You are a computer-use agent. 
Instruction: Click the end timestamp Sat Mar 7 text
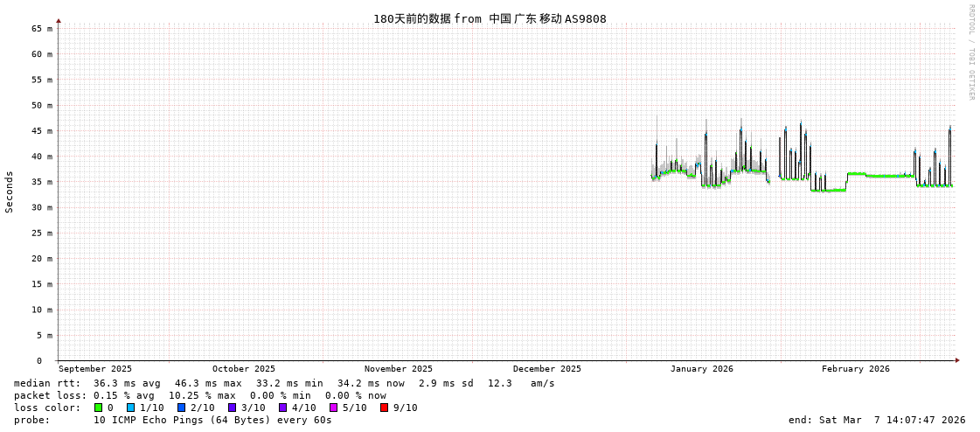click(x=877, y=420)
